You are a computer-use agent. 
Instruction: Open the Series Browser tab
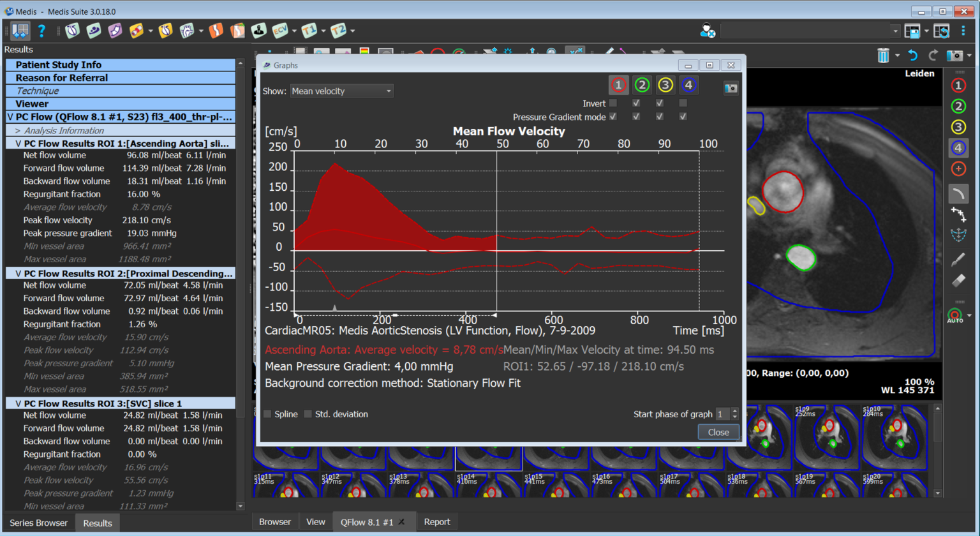pyautogui.click(x=38, y=523)
